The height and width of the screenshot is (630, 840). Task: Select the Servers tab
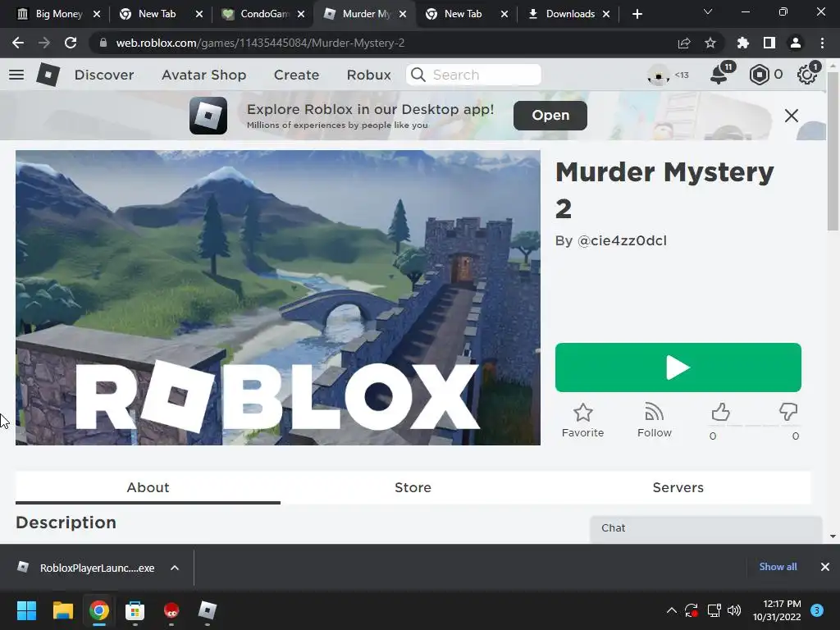tap(678, 487)
